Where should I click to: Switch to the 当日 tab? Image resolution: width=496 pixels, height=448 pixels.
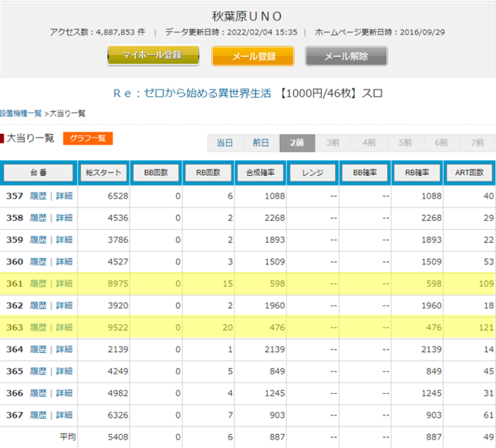pyautogui.click(x=225, y=143)
